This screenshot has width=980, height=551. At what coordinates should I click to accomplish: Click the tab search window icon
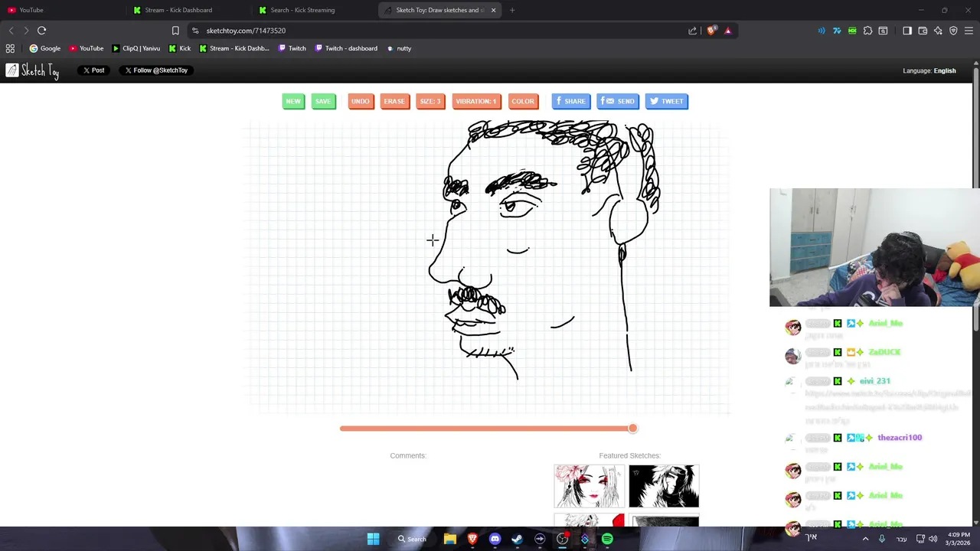click(x=883, y=31)
